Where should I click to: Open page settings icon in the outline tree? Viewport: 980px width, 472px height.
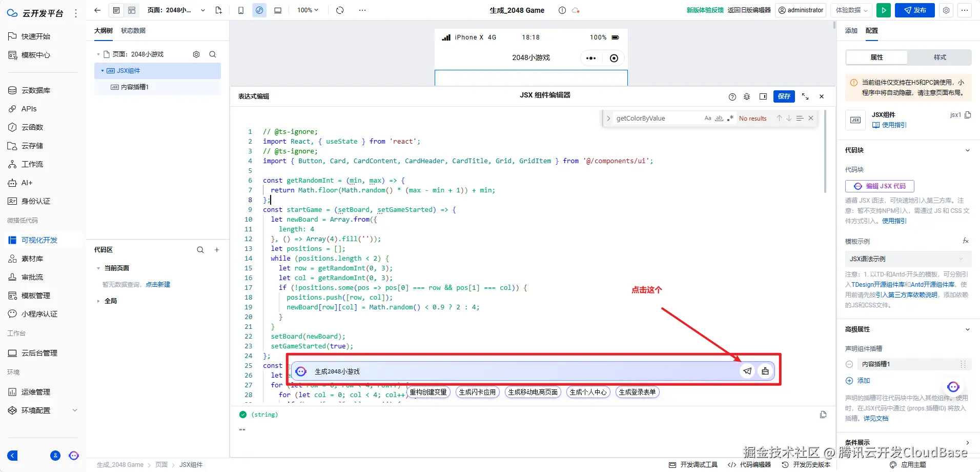(196, 54)
